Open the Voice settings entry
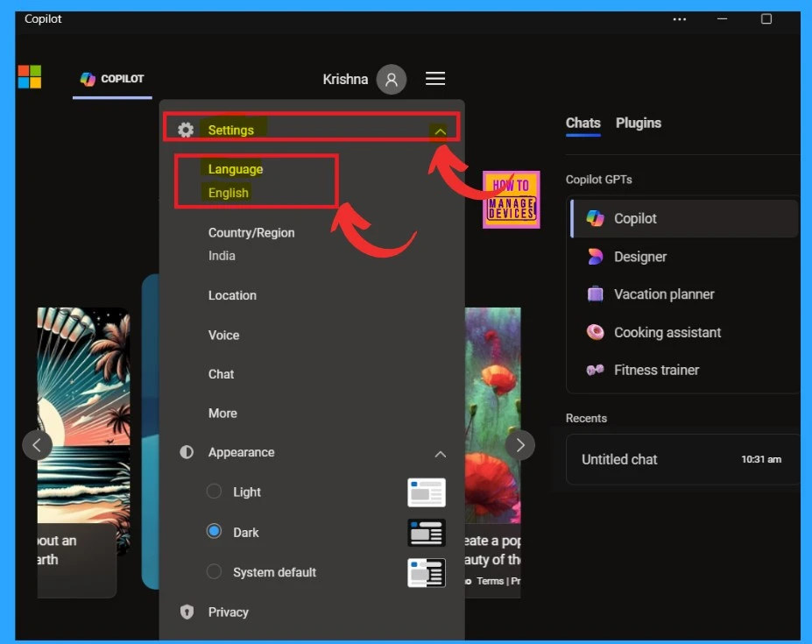The height and width of the screenshot is (644, 812). pyautogui.click(x=223, y=336)
